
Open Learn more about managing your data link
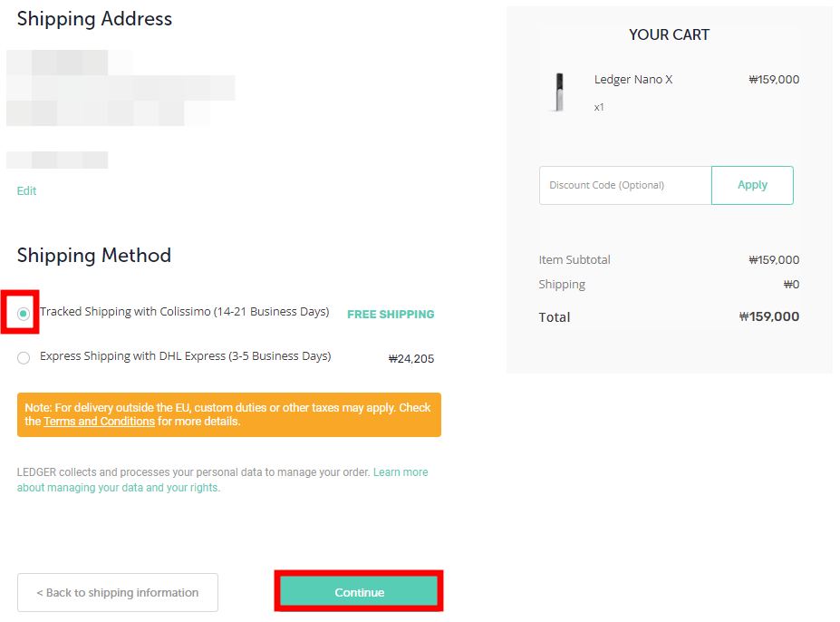coord(222,480)
